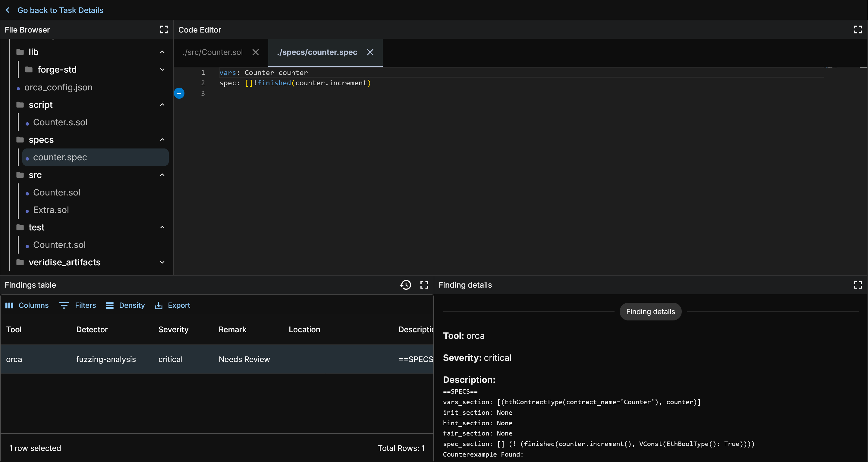The width and height of the screenshot is (868, 462).
Task: Expand Code Editor panel to fullscreen
Action: pyautogui.click(x=858, y=30)
